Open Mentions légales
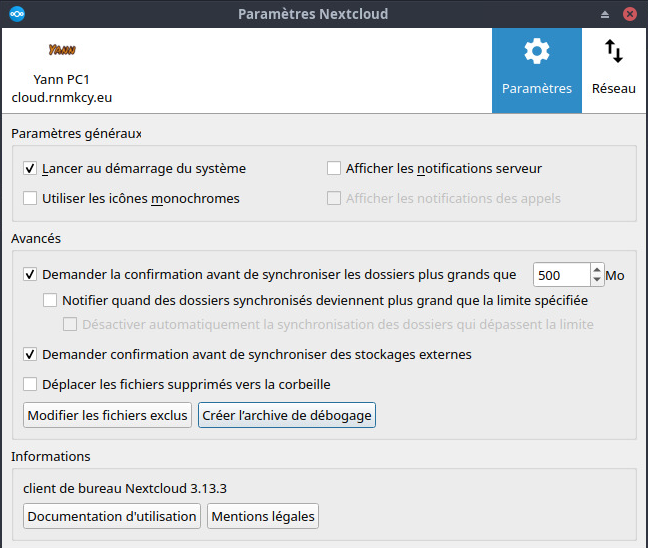Screen dimensions: 648x548 (x=263, y=517)
